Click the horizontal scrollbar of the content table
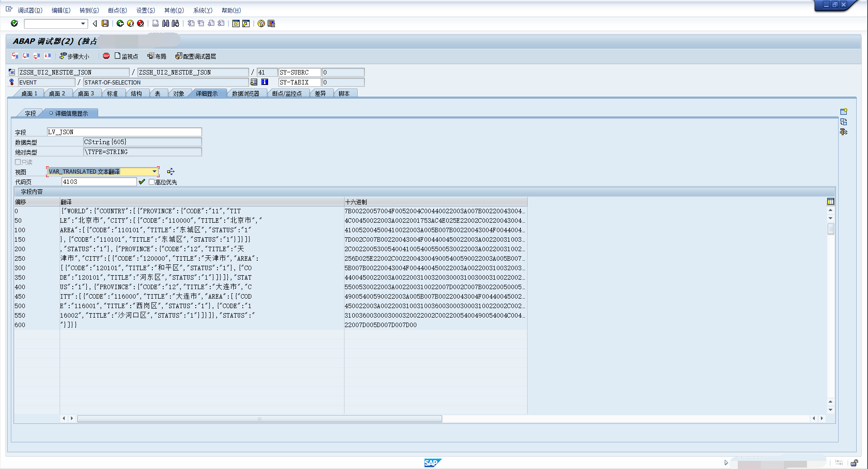Screen dimensions: 868x469 pyautogui.click(x=259, y=419)
